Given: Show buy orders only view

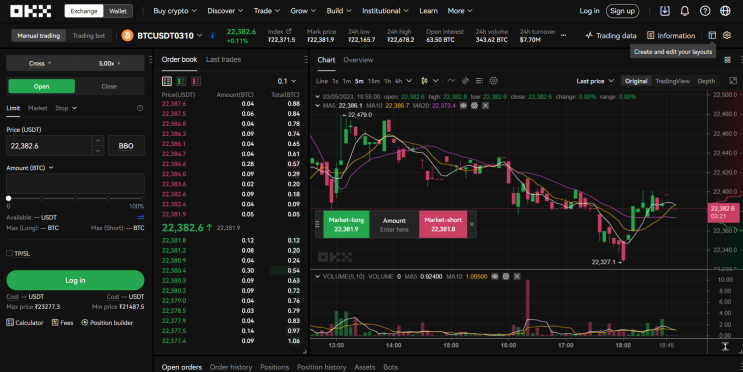Looking at the screenshot, I should tap(181, 81).
